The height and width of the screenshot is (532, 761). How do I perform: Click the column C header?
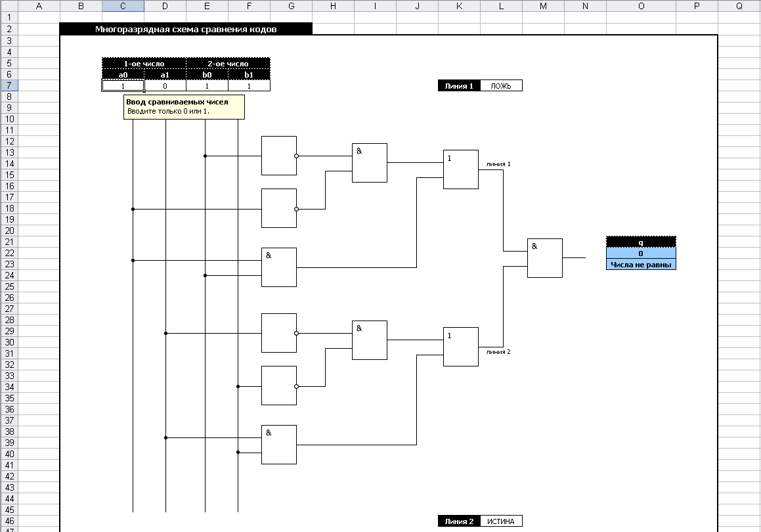123,6
